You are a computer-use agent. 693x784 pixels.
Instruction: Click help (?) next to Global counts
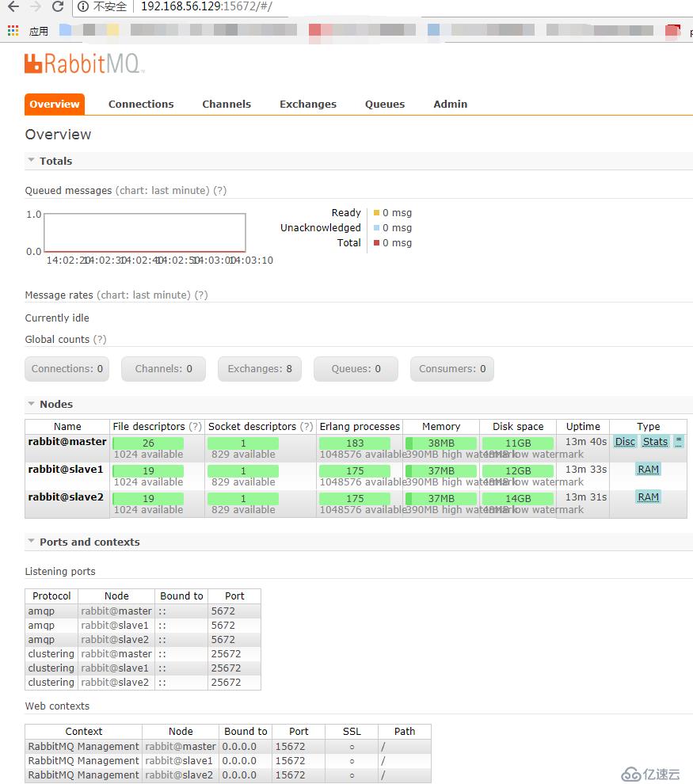(100, 340)
